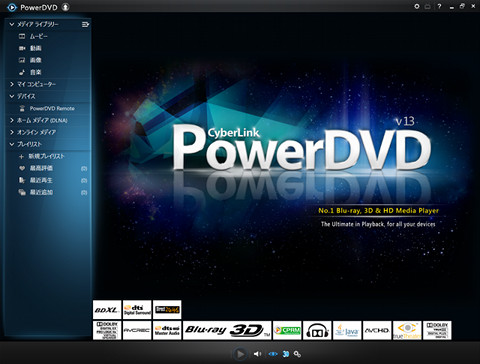Screen dimensions: 480x364
Task: Select the ムービー text label
Action: tap(39, 36)
